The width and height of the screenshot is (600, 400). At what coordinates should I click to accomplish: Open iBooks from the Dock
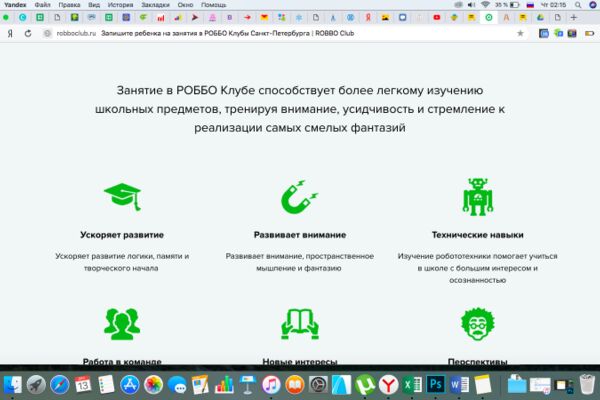(295, 384)
